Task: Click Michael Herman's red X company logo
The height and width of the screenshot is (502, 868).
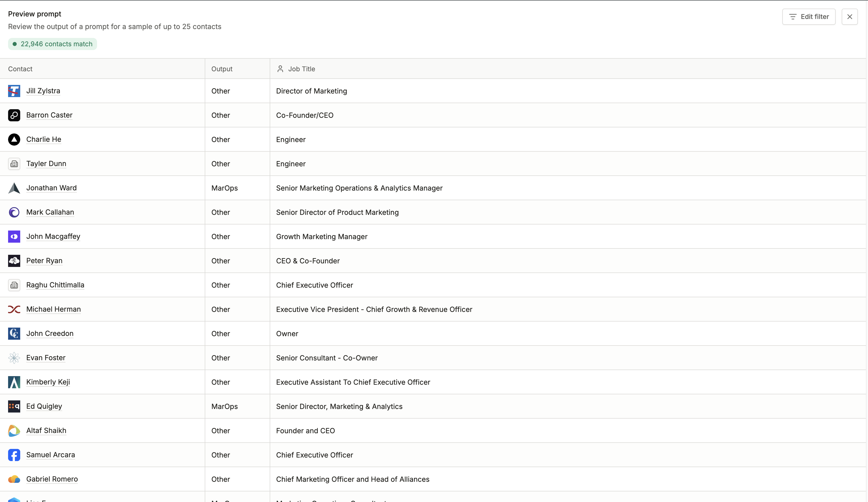Action: (14, 309)
